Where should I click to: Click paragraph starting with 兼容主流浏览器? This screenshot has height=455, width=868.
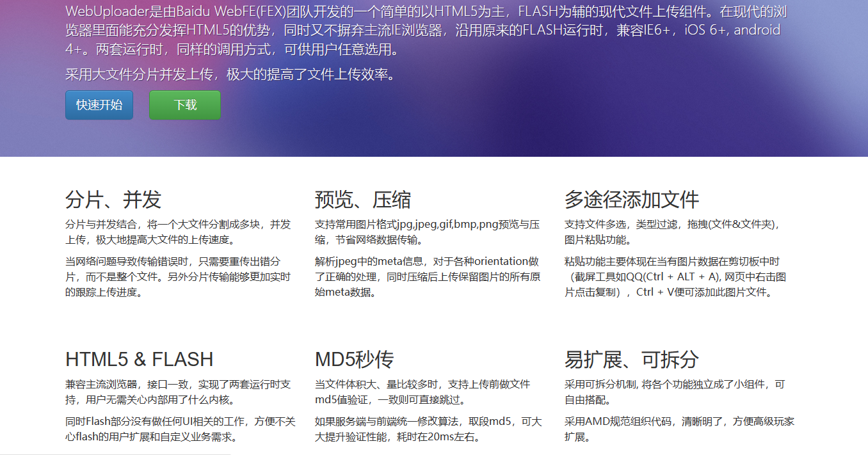pos(178,392)
